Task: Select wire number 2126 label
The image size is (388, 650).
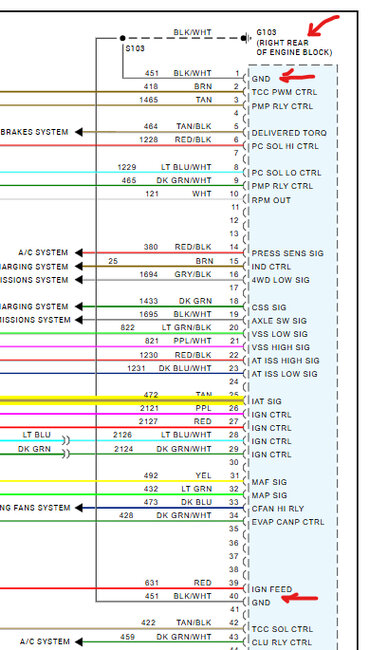Action: pos(122,434)
